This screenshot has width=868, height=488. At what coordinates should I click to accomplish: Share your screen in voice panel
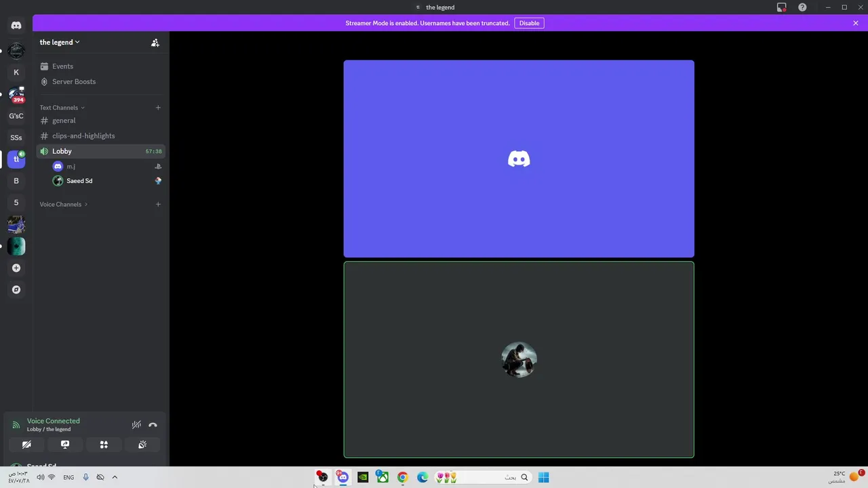[x=65, y=445]
